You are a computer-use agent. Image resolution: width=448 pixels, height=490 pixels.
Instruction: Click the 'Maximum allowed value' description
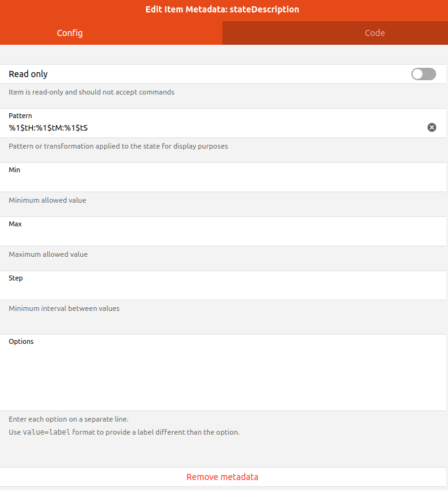[x=48, y=254]
